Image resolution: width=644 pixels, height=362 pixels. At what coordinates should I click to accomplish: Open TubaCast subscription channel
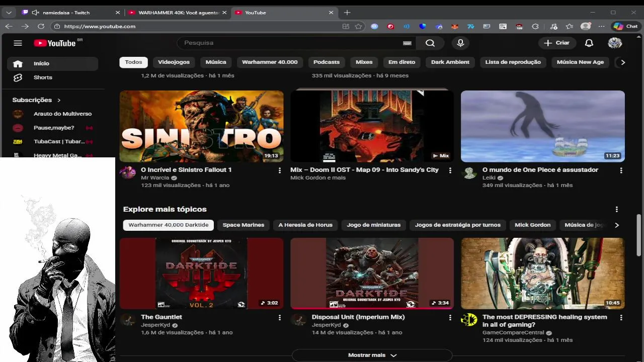52,142
